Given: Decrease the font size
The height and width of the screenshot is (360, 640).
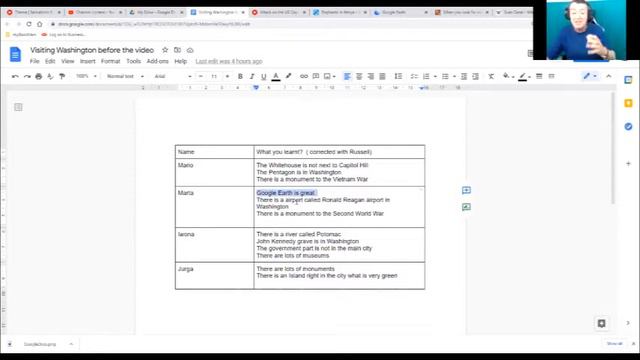Looking at the screenshot, I should pyautogui.click(x=200, y=76).
